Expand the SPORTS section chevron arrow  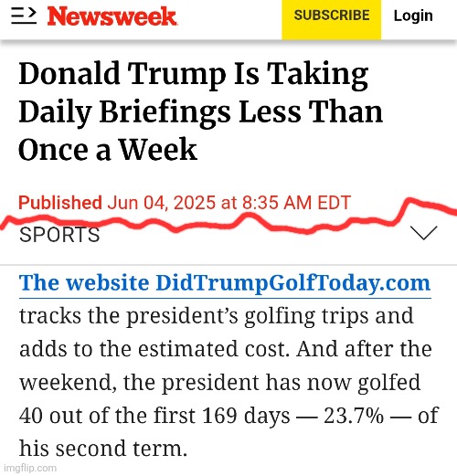tap(424, 233)
